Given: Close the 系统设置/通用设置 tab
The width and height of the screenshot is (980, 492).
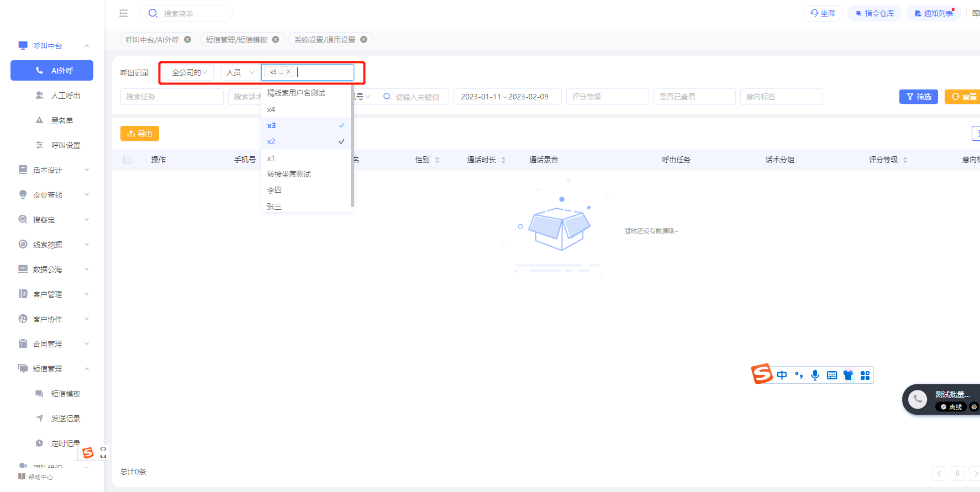Looking at the screenshot, I should (363, 39).
